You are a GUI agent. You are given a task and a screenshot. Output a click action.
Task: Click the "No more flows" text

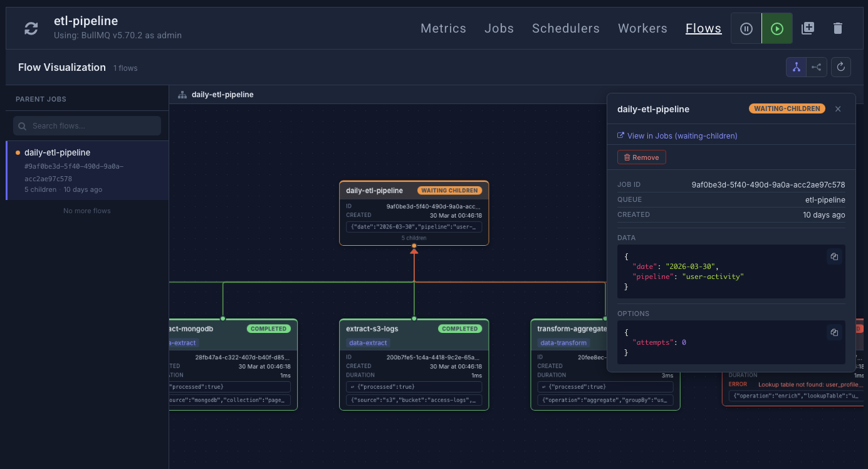point(87,211)
